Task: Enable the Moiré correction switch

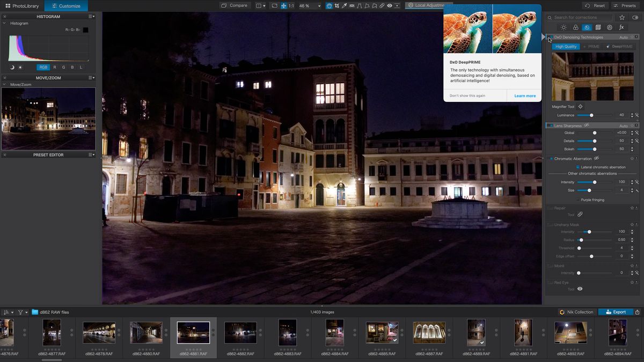Action: 550,265
